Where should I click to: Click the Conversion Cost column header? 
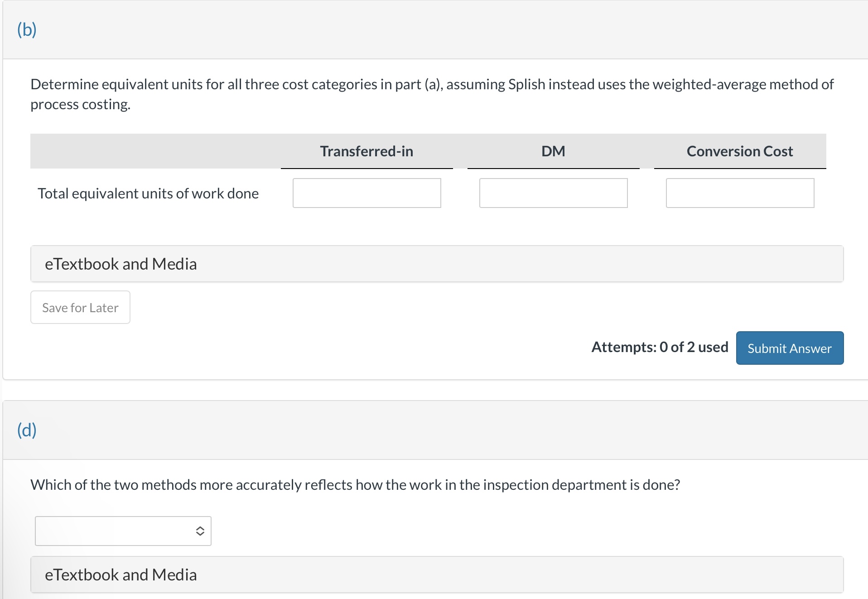(x=740, y=151)
